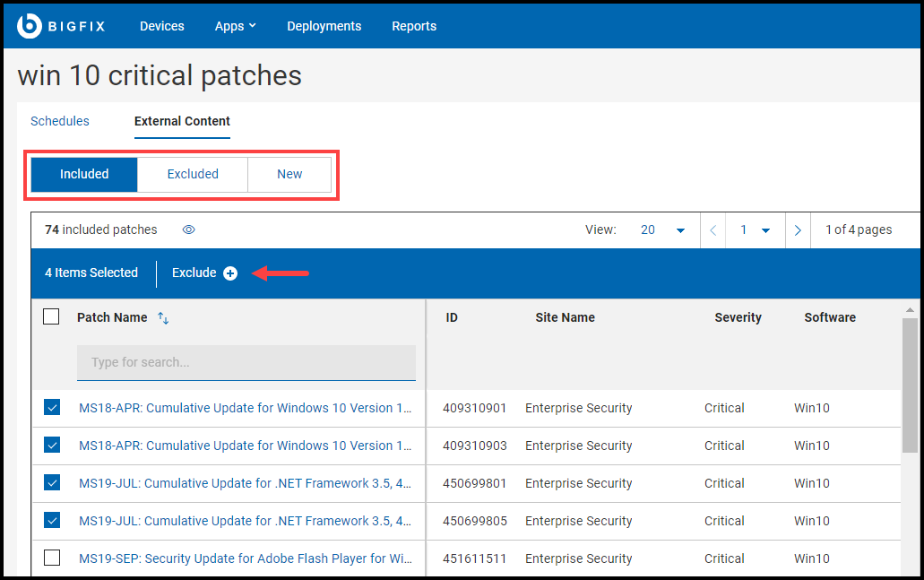Check the MS19-SEP Adobe Flash Player patch checkbox
The height and width of the screenshot is (580, 924).
click(x=51, y=558)
